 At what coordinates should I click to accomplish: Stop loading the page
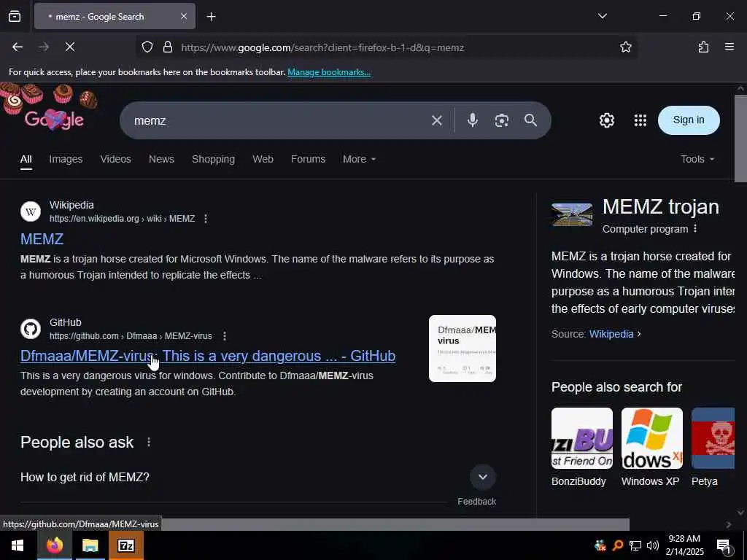click(x=70, y=47)
